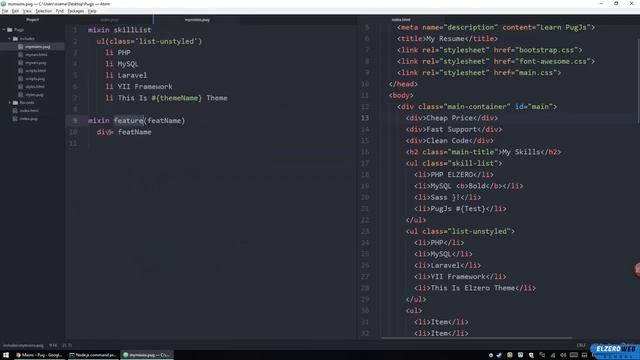Open mymixins.pug in the project tree

pyautogui.click(x=38, y=47)
